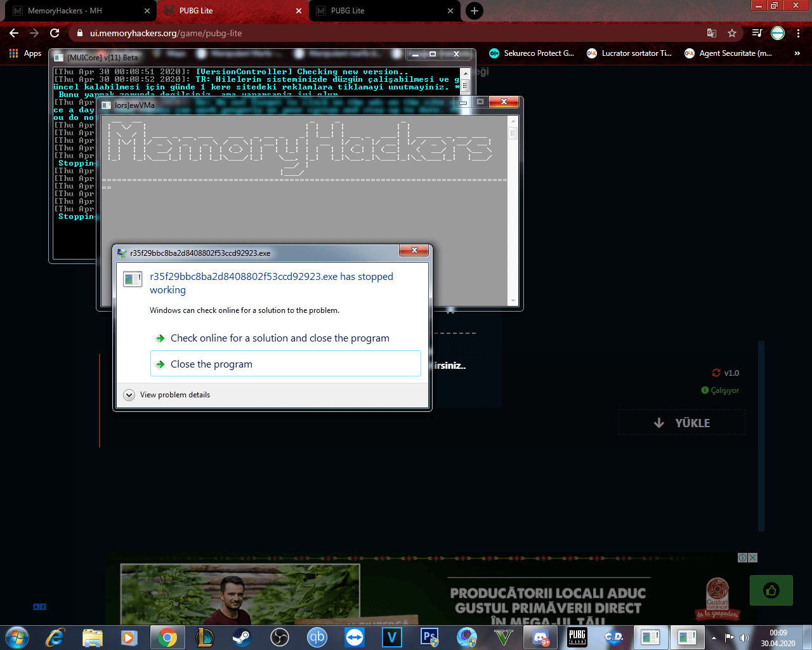Reload the current Chrome page
Image resolution: width=812 pixels, height=650 pixels.
(x=55, y=33)
